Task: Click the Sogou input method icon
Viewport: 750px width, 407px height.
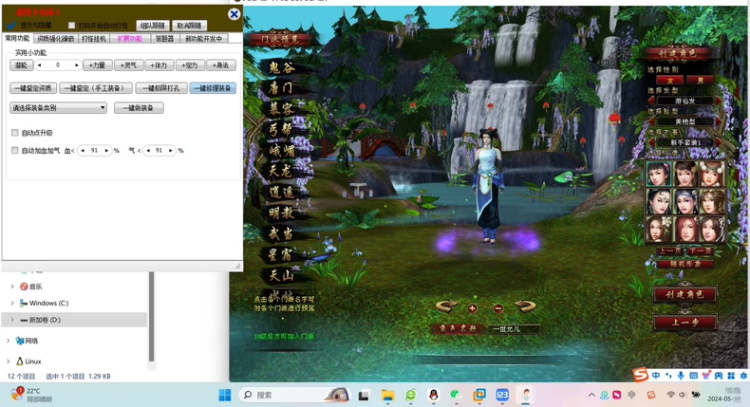Action: click(x=640, y=374)
